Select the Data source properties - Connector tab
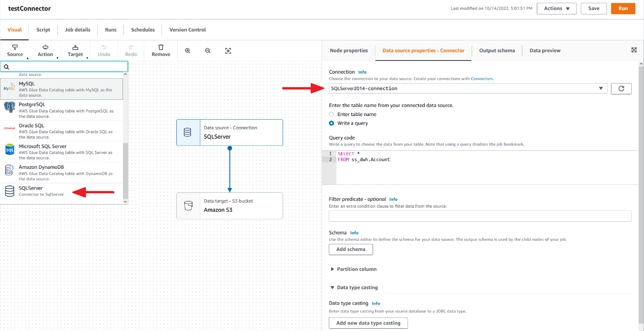 click(423, 51)
